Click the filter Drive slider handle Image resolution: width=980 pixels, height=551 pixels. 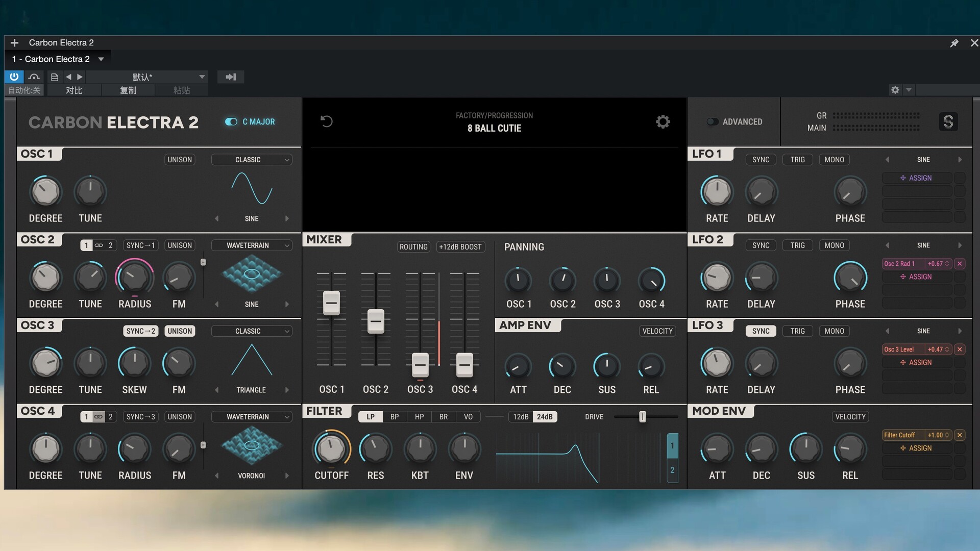(x=643, y=417)
